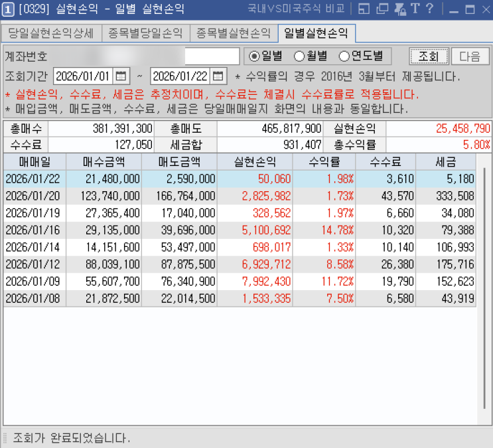This screenshot has height=448, width=493.
Task: Click the 14.78% return cell
Action: pyautogui.click(x=324, y=230)
